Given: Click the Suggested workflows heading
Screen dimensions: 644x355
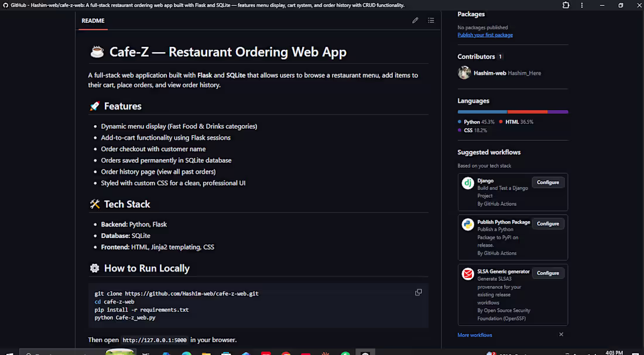Looking at the screenshot, I should [489, 152].
